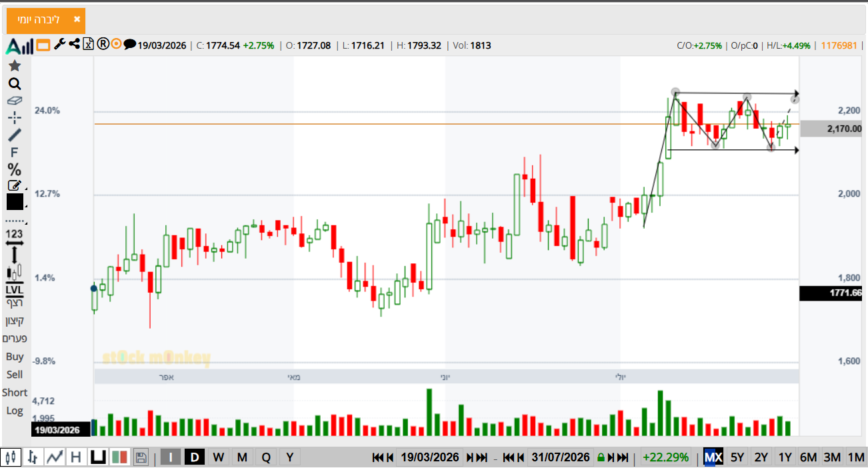Select the I intraday interval
Image resolution: width=868 pixels, height=468 pixels.
coord(171,457)
